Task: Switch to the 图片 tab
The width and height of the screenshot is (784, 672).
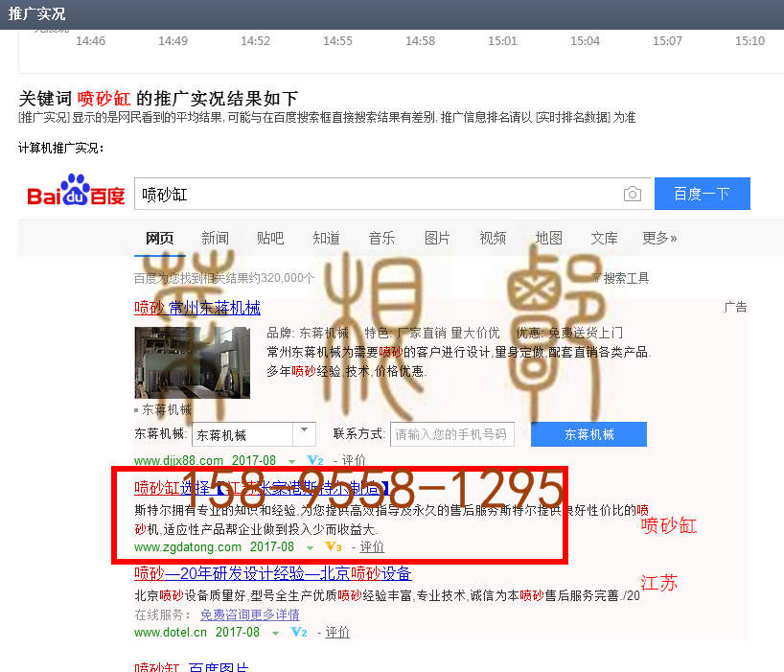Action: pyautogui.click(x=437, y=238)
